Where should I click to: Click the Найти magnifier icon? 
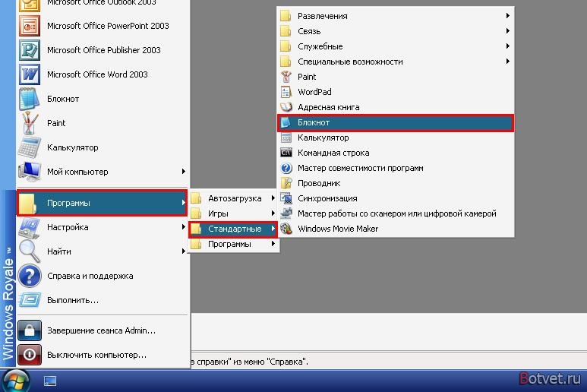29,251
